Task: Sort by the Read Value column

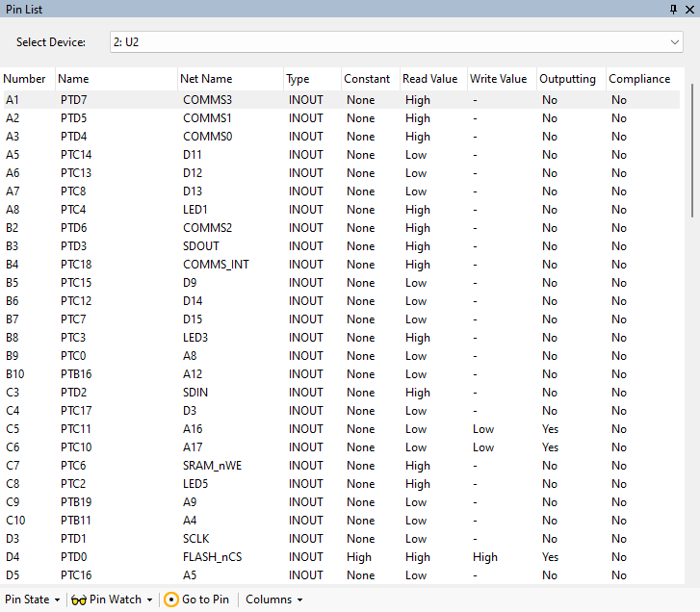Action: 428,79
